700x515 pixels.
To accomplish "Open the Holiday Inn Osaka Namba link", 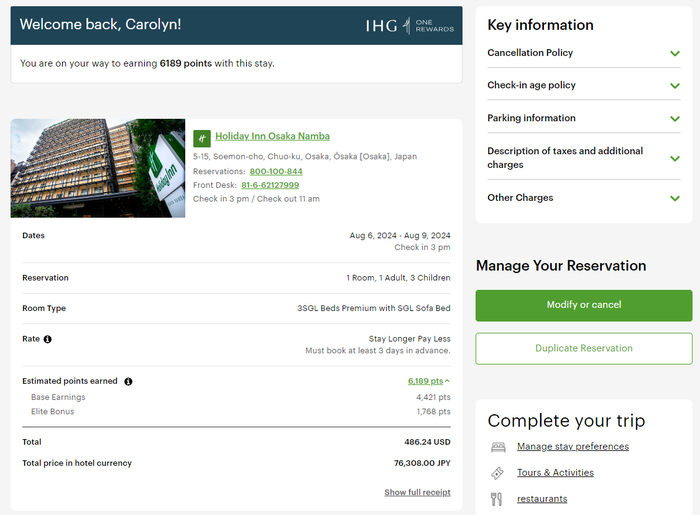I will (272, 136).
